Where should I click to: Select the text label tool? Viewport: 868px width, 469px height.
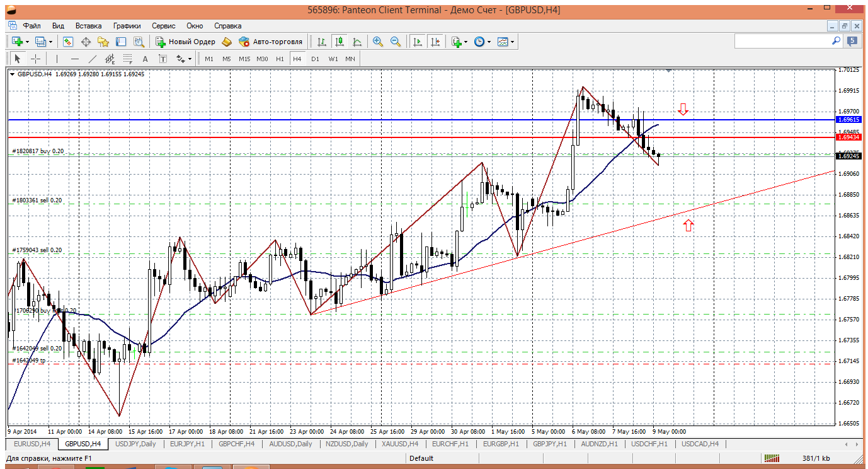(145, 59)
